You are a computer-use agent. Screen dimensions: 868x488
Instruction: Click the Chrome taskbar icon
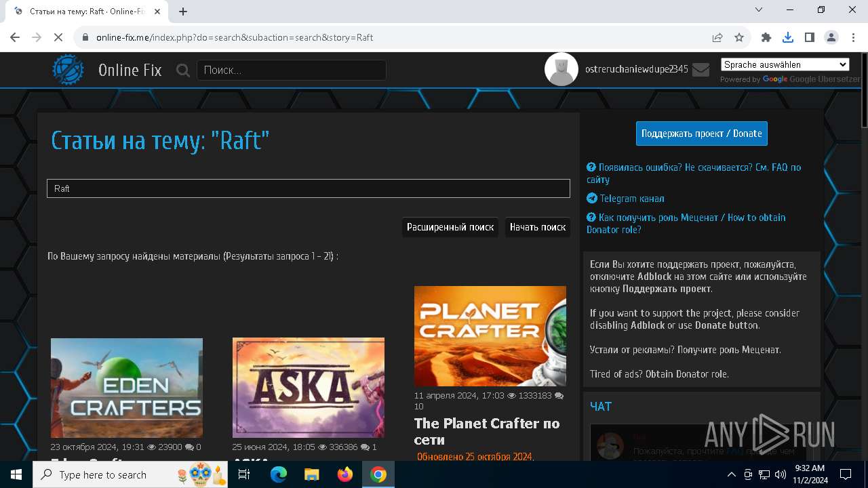(378, 474)
